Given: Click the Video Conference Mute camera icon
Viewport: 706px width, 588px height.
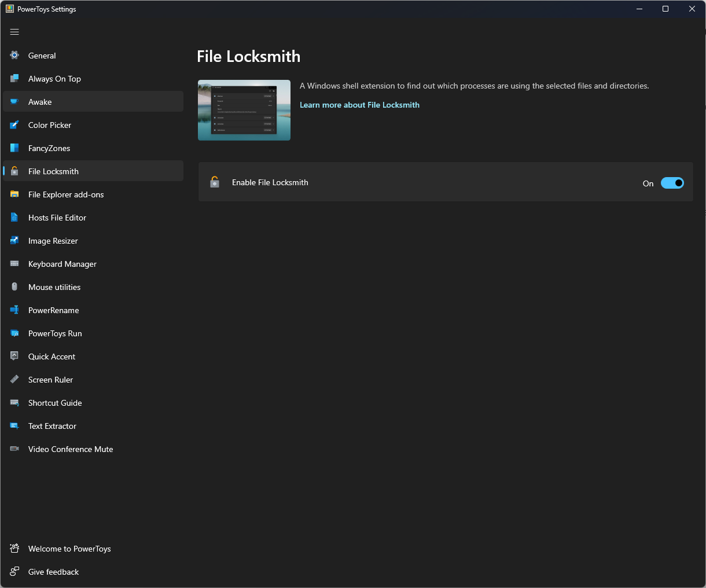Looking at the screenshot, I should click(14, 449).
